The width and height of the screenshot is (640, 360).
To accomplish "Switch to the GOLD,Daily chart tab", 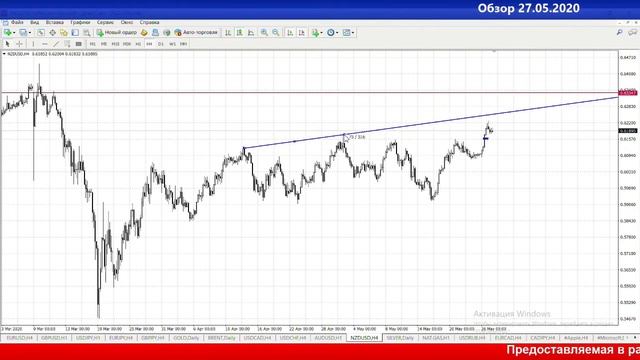I will [186, 338].
